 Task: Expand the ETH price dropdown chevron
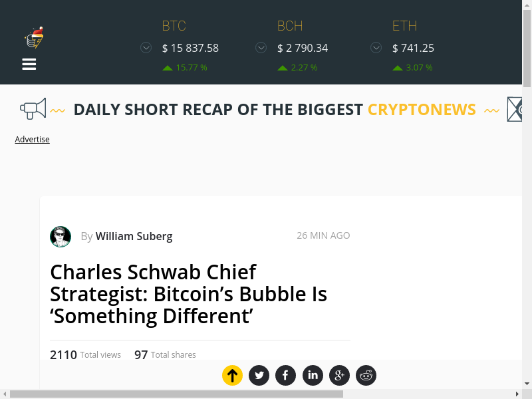pos(376,48)
